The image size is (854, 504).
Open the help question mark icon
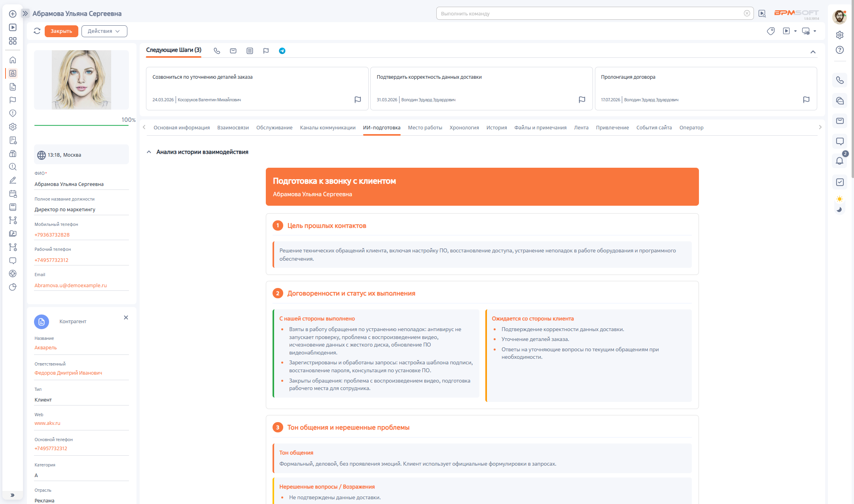(x=840, y=50)
